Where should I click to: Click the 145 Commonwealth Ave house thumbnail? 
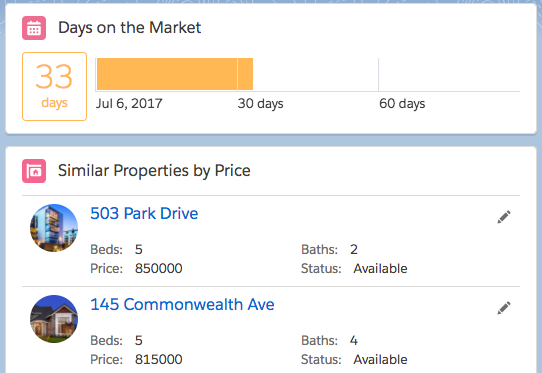54,319
